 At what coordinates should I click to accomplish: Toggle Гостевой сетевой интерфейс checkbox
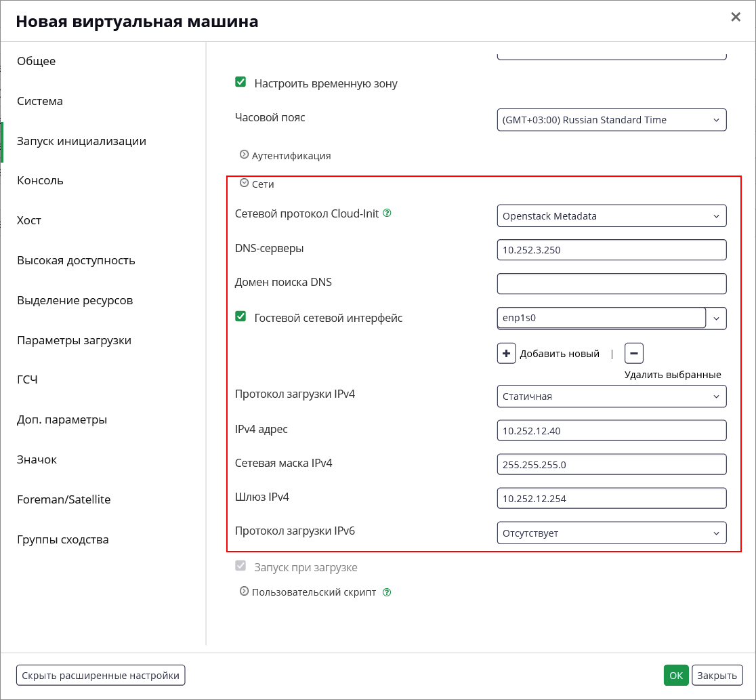coord(240,316)
